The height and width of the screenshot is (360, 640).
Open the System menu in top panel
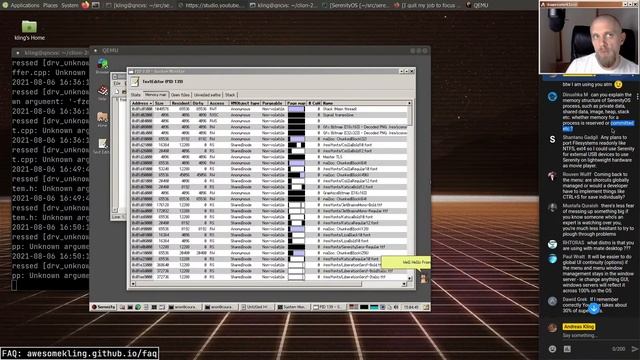pyautogui.click(x=69, y=5)
